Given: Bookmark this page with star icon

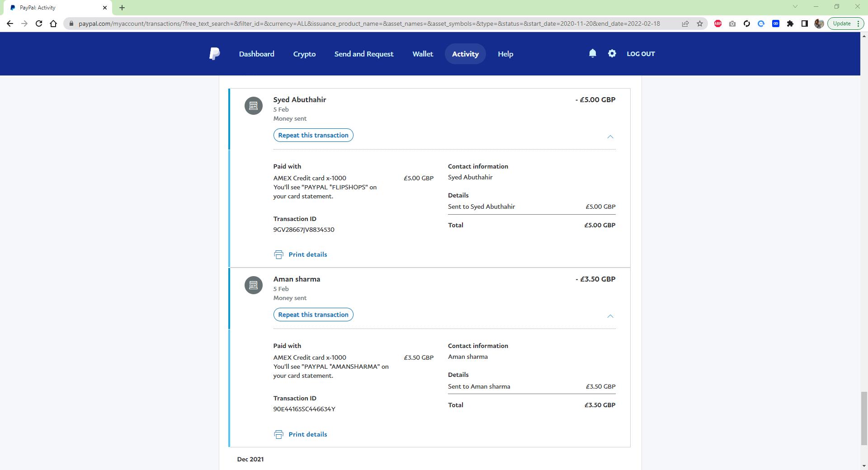Looking at the screenshot, I should pyautogui.click(x=699, y=23).
